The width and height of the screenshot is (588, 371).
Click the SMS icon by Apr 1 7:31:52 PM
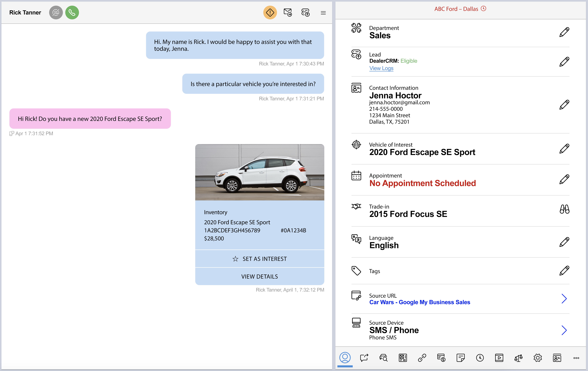[x=12, y=133]
